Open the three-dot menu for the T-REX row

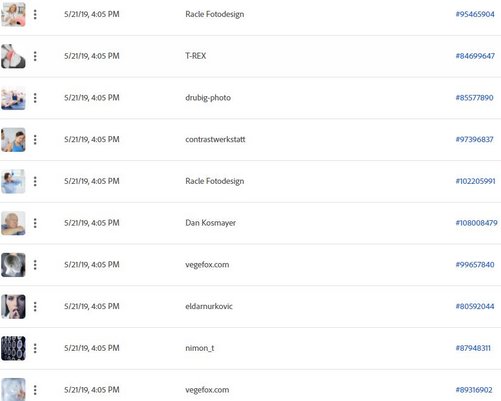tap(35, 56)
